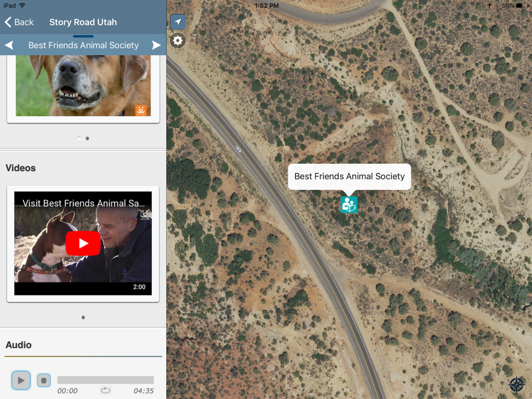Toggle audio repeat loop icon

(x=105, y=390)
